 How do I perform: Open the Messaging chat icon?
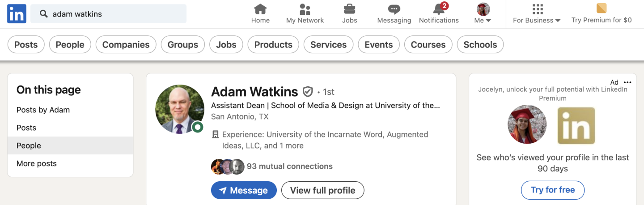pyautogui.click(x=394, y=9)
